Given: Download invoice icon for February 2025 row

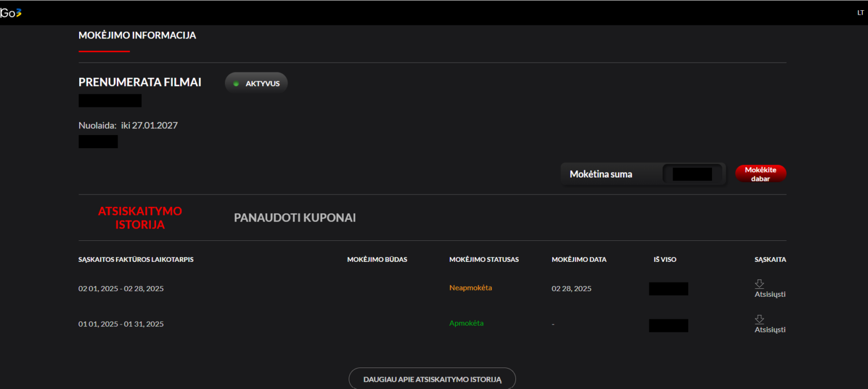Looking at the screenshot, I should tap(759, 284).
